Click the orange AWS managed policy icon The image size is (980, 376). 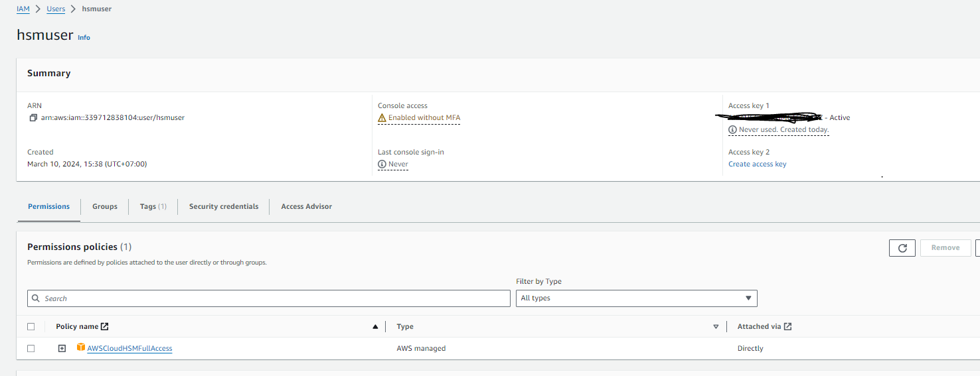tap(81, 347)
